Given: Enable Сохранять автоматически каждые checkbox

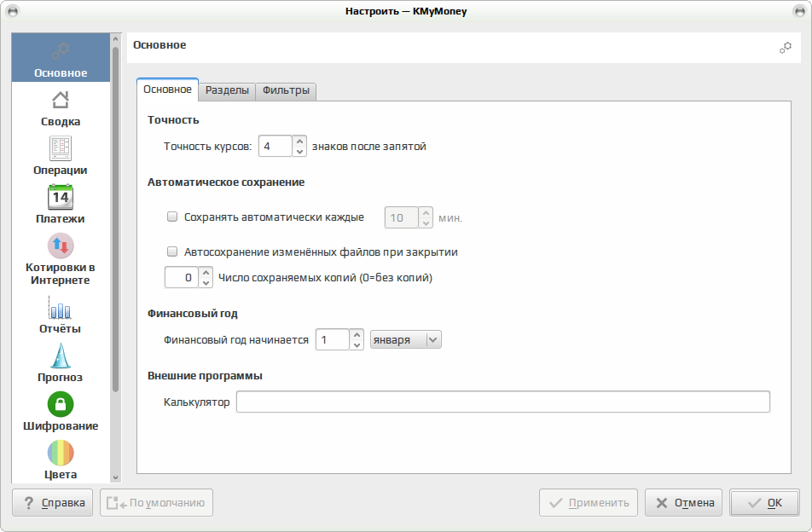Looking at the screenshot, I should pyautogui.click(x=172, y=217).
